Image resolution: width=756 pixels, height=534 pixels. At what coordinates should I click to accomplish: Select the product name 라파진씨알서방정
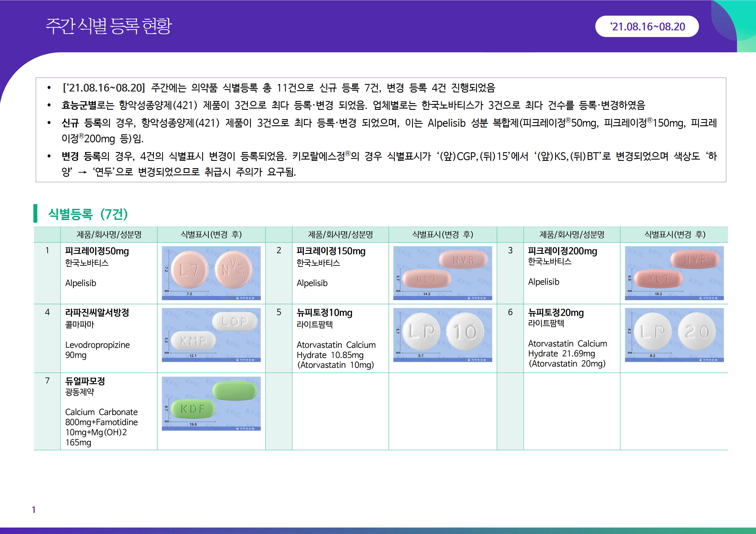coord(97,313)
